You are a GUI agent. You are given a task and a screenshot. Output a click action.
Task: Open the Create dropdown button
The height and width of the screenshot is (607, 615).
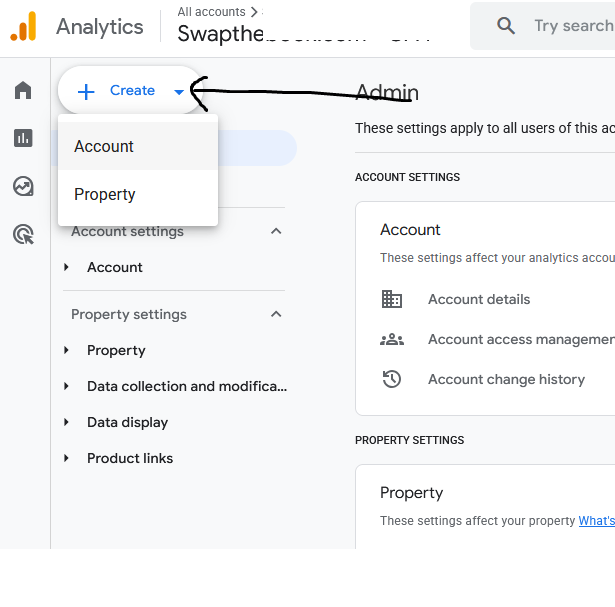point(131,91)
